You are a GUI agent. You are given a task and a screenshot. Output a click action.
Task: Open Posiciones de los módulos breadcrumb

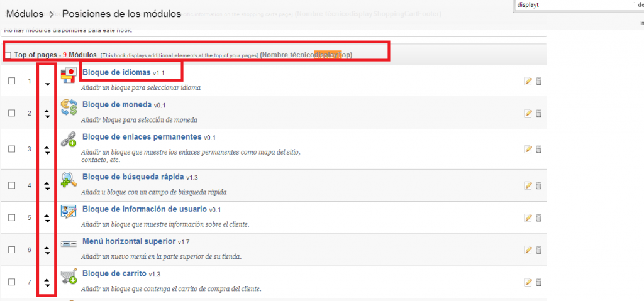(x=121, y=14)
